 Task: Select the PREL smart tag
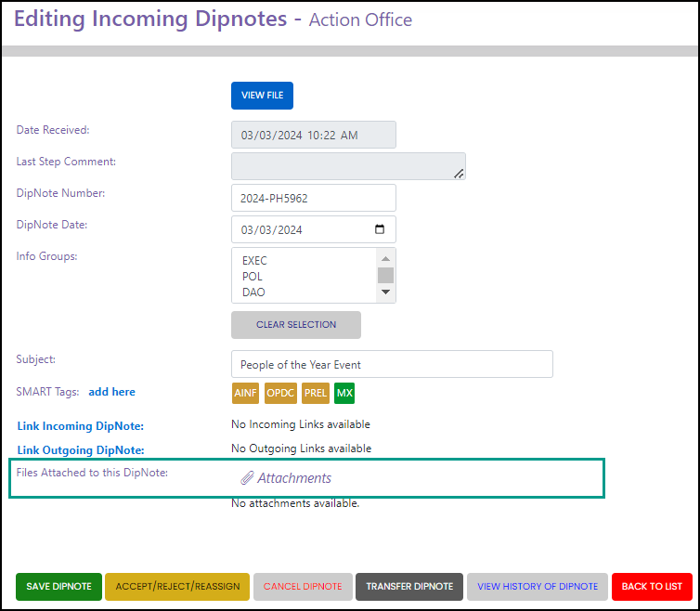[x=315, y=393]
